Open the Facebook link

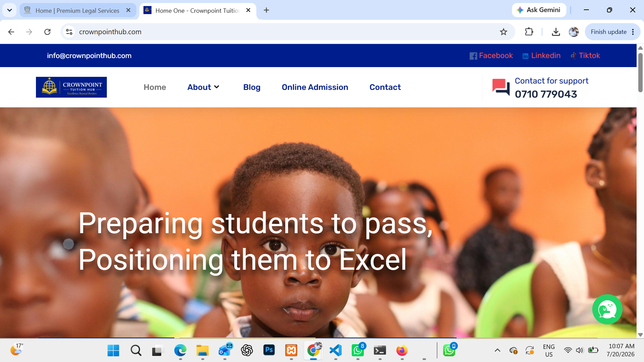pyautogui.click(x=491, y=56)
